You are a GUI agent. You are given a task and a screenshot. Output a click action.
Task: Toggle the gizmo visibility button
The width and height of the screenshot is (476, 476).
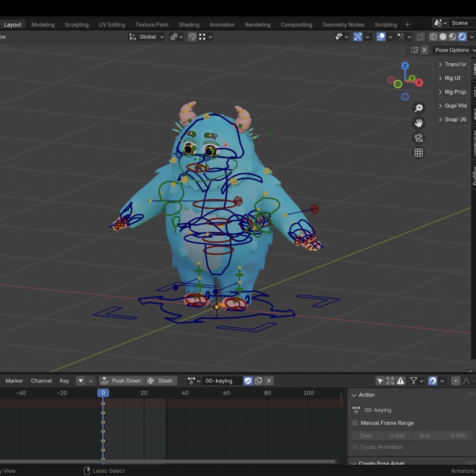click(x=357, y=37)
